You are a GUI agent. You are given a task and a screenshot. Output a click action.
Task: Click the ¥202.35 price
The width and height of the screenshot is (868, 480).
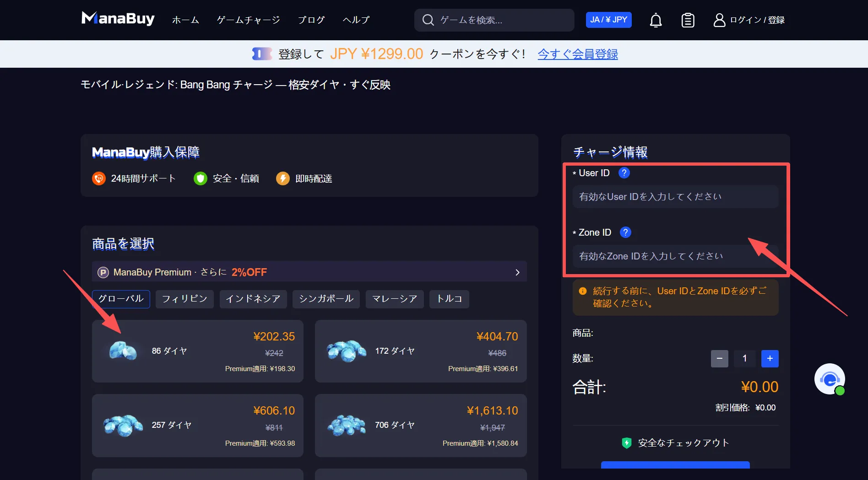(274, 337)
